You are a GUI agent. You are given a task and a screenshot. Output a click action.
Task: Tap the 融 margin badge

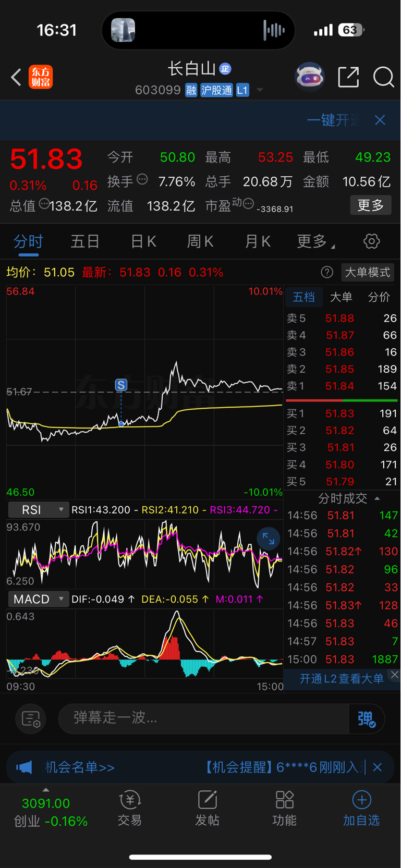click(191, 90)
